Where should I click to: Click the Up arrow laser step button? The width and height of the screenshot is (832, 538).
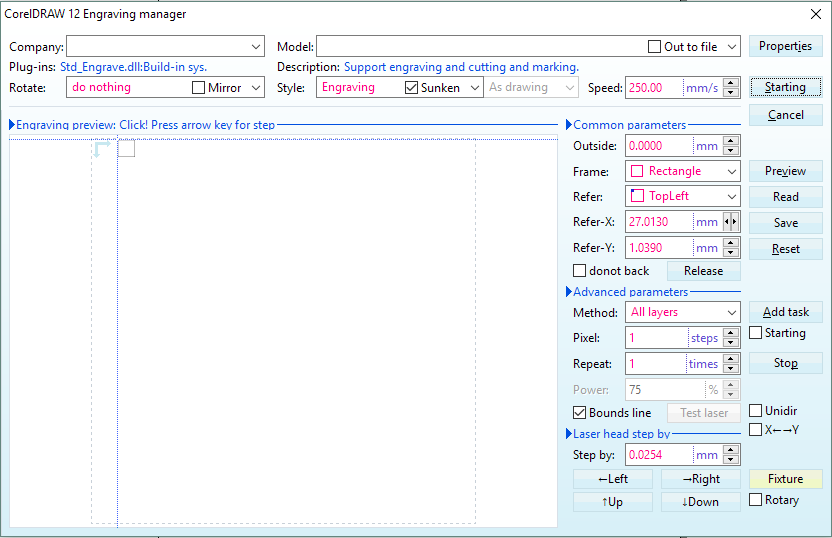[612, 502]
